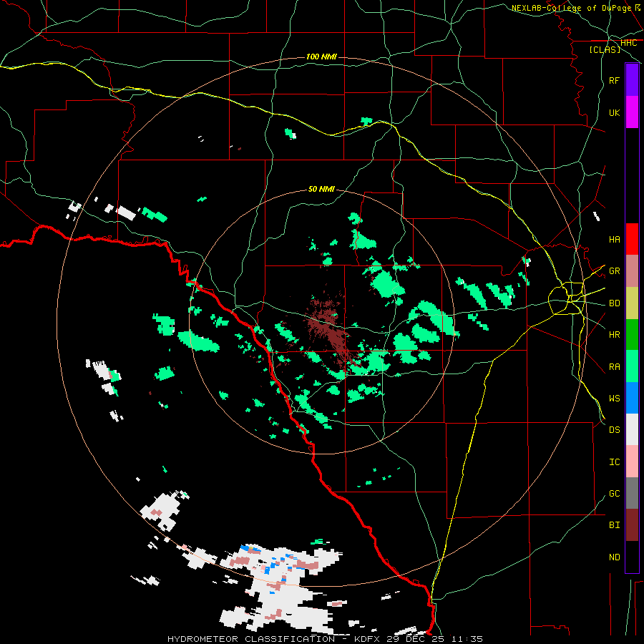Image resolution: width=644 pixels, height=644 pixels.
Task: Click the WS blue legend swatch
Action: click(x=632, y=398)
